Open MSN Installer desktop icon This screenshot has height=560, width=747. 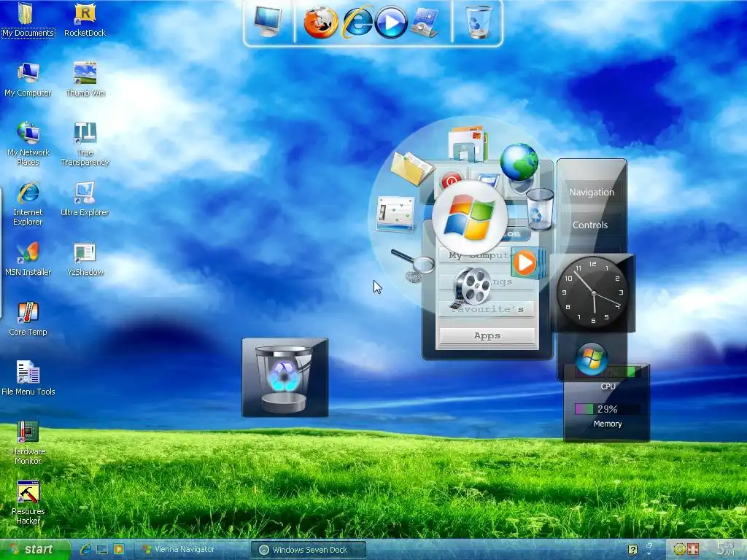point(28,260)
